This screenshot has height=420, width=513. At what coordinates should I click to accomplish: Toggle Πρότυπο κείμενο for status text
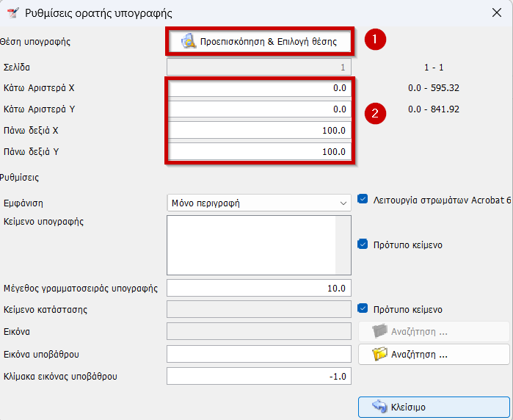point(363,309)
